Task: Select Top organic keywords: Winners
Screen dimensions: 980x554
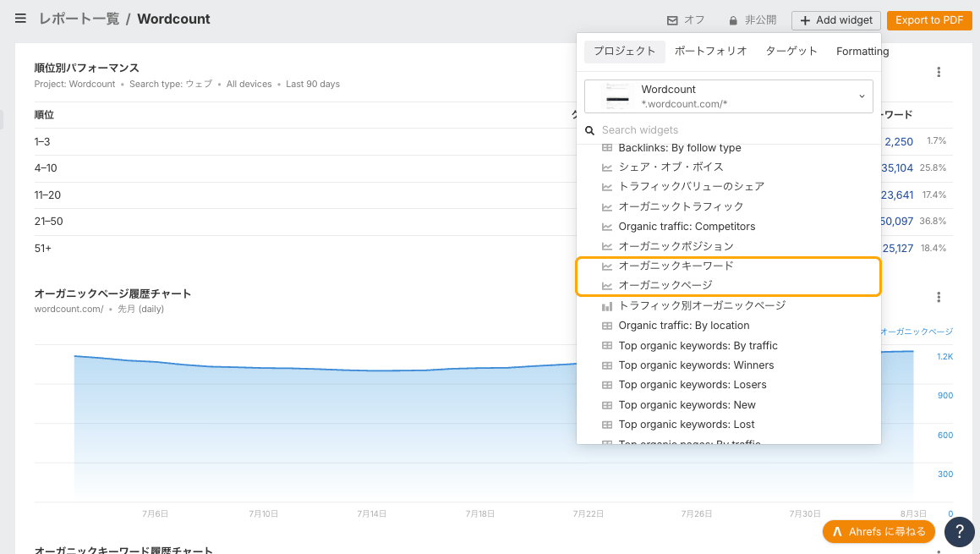Action: 696,365
